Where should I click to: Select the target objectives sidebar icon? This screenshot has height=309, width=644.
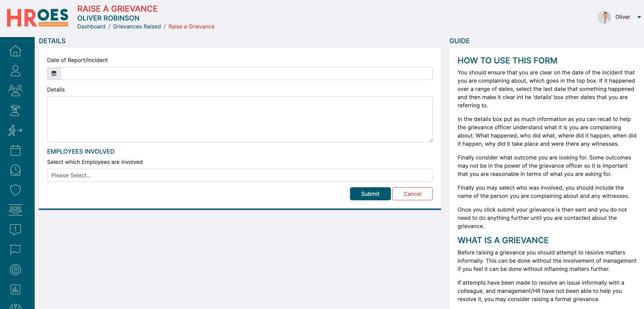[15, 270]
